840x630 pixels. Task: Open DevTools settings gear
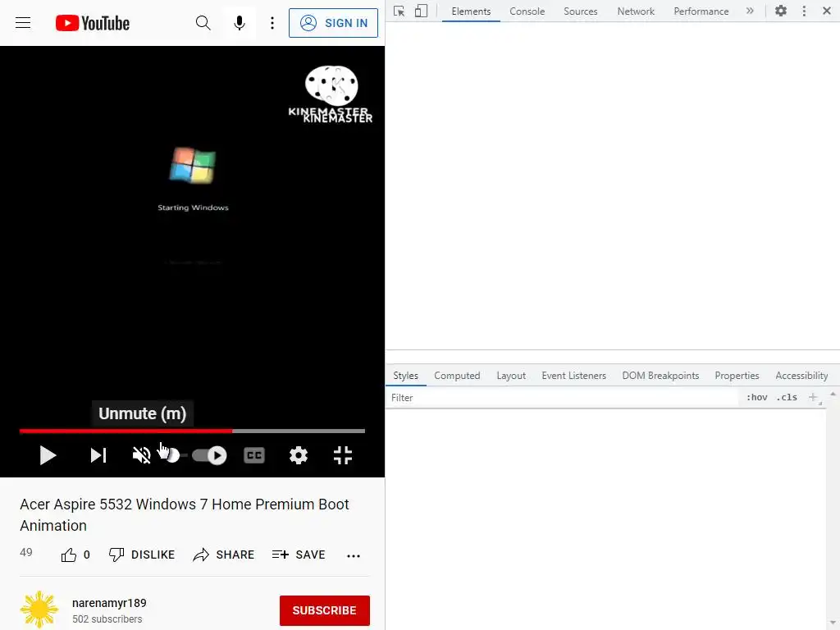pyautogui.click(x=781, y=11)
